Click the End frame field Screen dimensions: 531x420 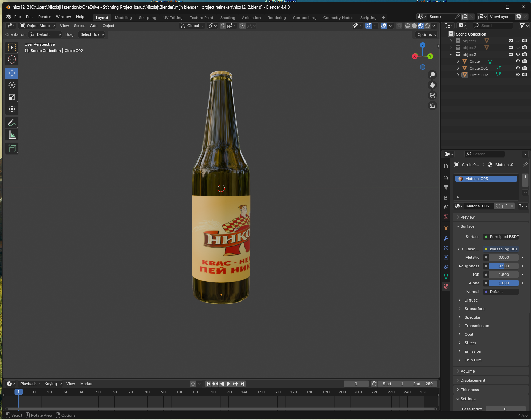click(423, 384)
